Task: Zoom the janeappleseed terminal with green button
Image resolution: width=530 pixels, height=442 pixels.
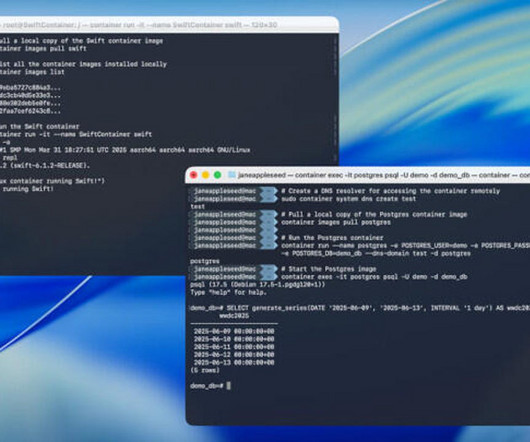Action: click(218, 175)
